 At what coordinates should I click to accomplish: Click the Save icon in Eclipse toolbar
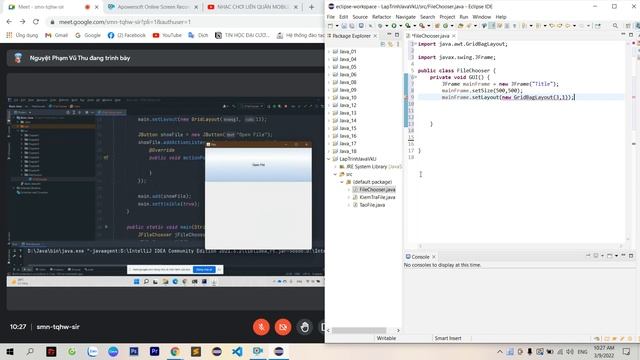pyautogui.click(x=344, y=26)
